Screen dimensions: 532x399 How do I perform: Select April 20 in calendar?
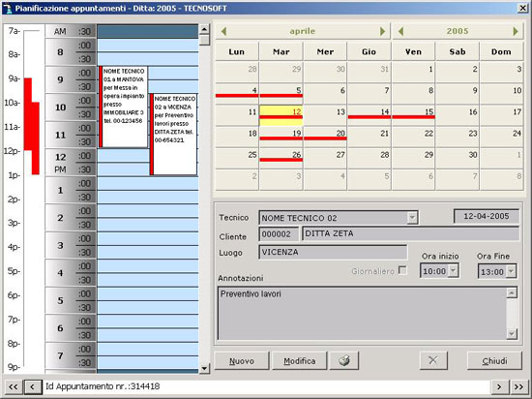point(325,137)
